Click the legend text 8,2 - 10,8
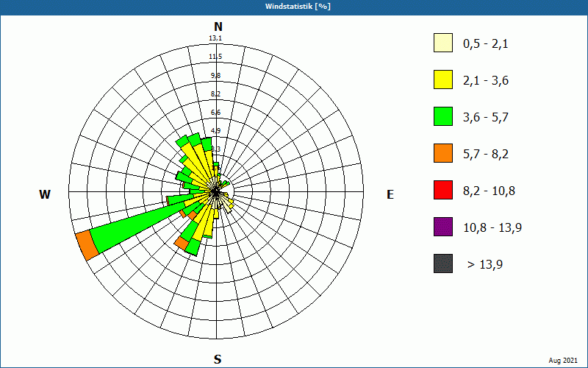This screenshot has width=588, height=368. tap(489, 191)
